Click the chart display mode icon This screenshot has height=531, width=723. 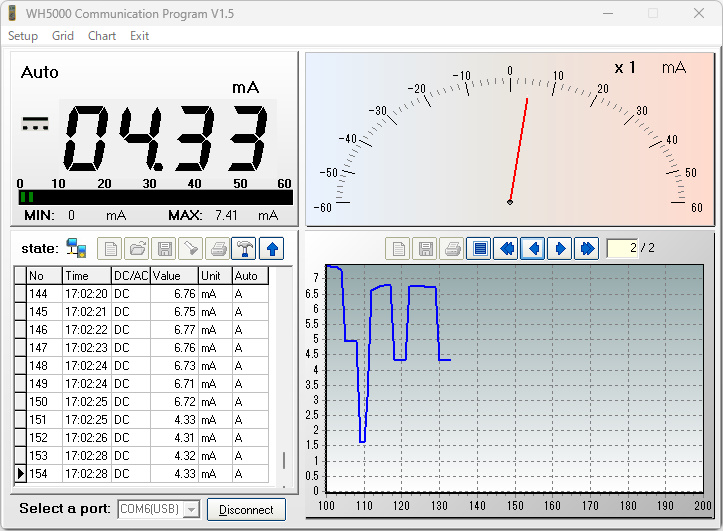coord(479,248)
